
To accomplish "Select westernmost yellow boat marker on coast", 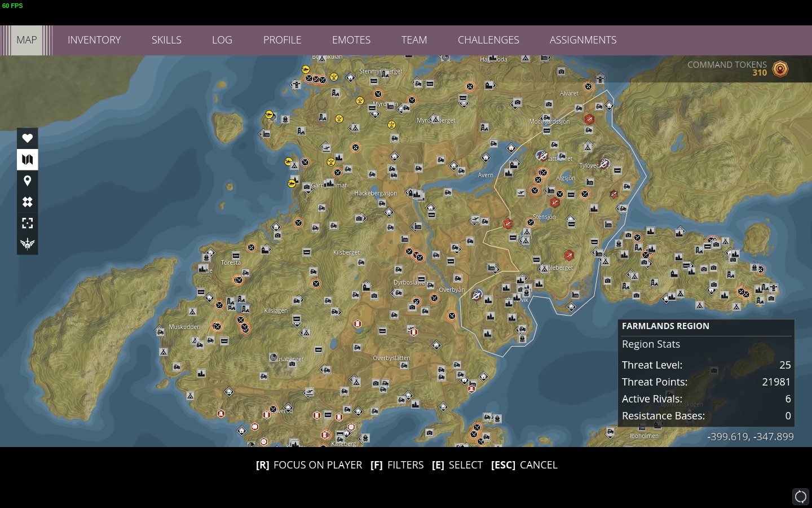I will click(270, 115).
